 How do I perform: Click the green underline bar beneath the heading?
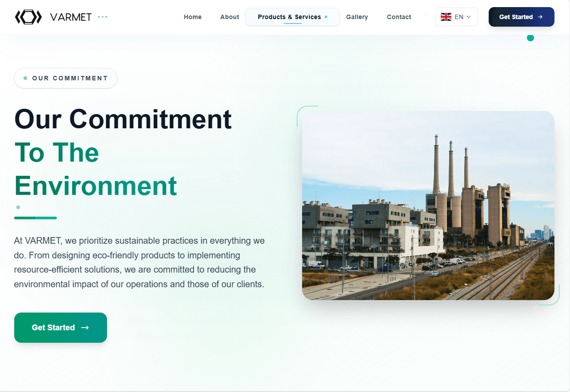[36, 218]
